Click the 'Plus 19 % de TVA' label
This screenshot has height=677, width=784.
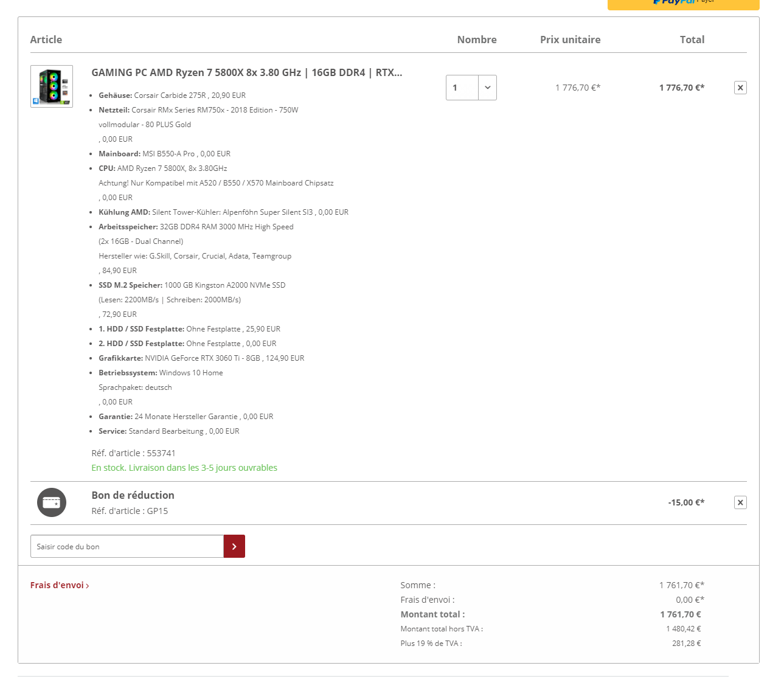(x=431, y=644)
